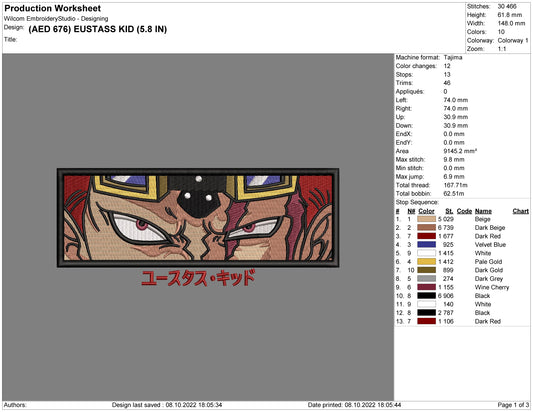Click the stitch count '6 906'
Viewport: 533px width, 412px height.
(x=446, y=296)
